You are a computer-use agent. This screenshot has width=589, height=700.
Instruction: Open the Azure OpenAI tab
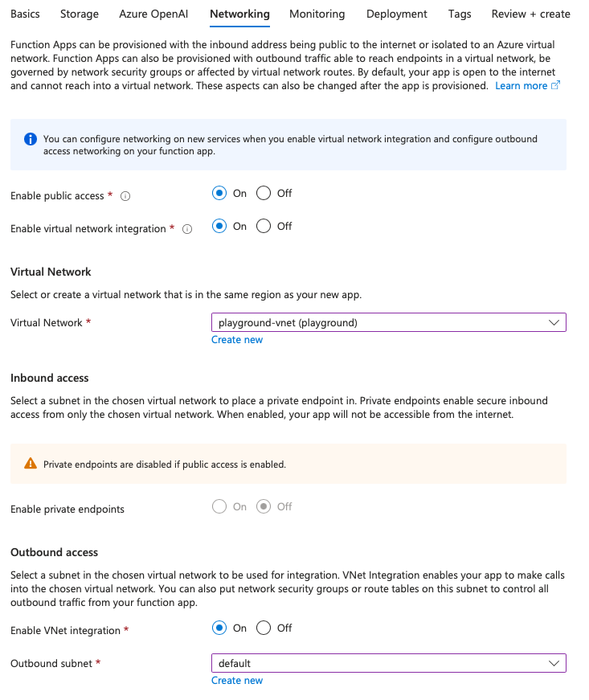pyautogui.click(x=153, y=14)
